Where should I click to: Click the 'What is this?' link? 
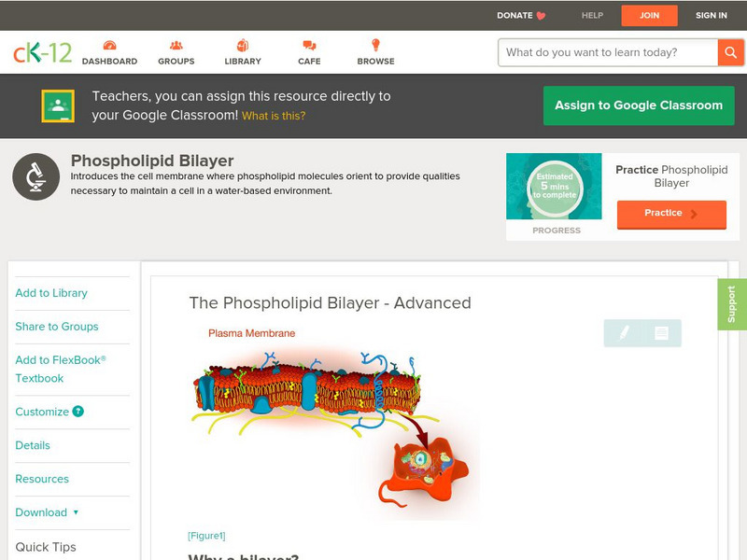(274, 116)
